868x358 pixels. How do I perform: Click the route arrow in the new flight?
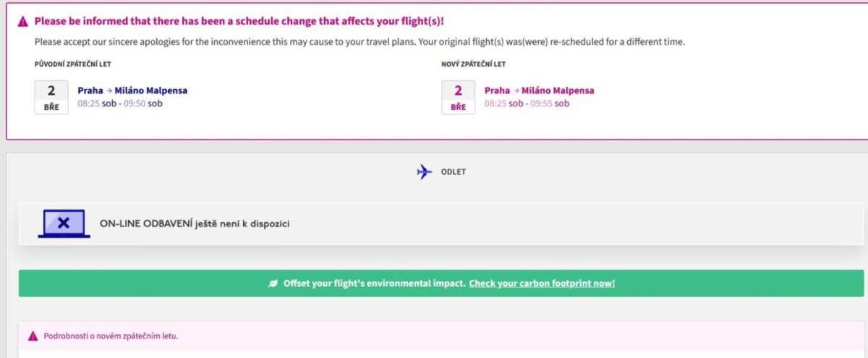point(516,91)
